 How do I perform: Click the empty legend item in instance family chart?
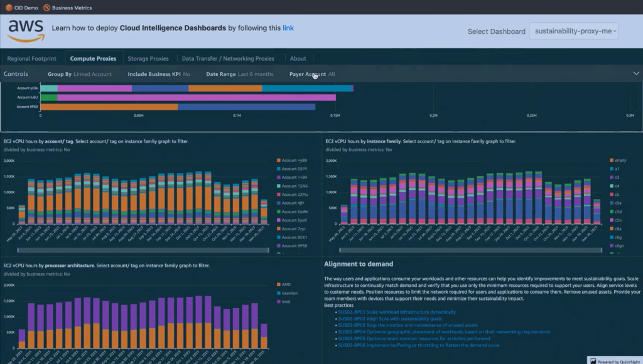[620, 160]
